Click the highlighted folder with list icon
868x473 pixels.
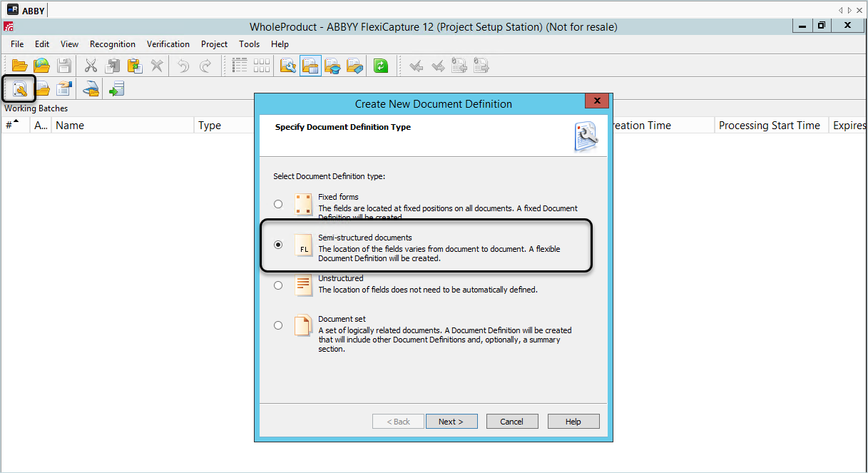310,66
